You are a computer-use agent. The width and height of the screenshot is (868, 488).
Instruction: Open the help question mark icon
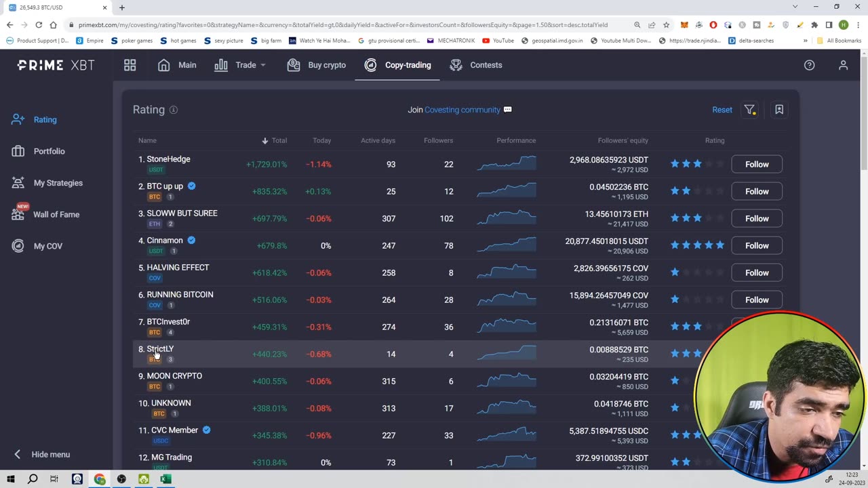pos(809,65)
